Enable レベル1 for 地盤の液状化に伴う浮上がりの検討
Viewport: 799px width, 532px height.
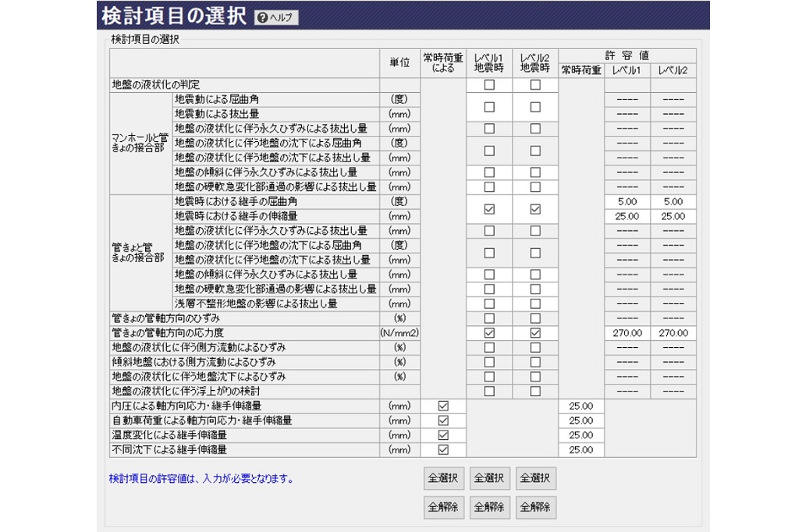pos(489,392)
